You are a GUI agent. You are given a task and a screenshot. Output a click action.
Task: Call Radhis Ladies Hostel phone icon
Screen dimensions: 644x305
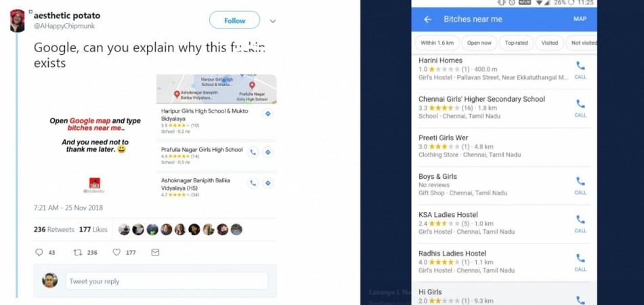click(x=580, y=262)
